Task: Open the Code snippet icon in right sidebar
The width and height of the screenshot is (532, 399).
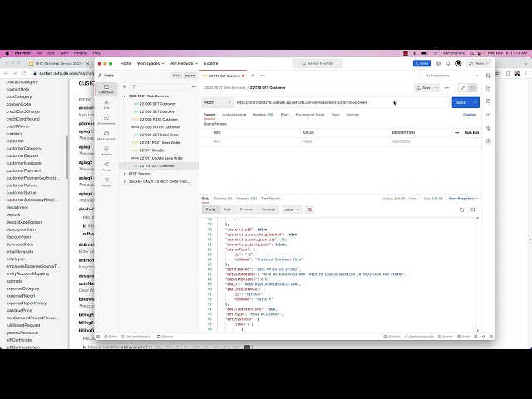Action: (488, 115)
